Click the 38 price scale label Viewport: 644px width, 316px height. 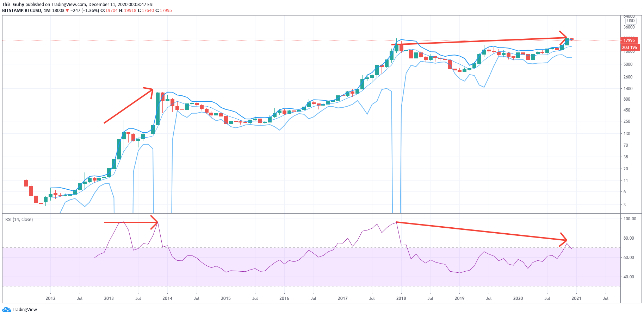click(x=626, y=157)
